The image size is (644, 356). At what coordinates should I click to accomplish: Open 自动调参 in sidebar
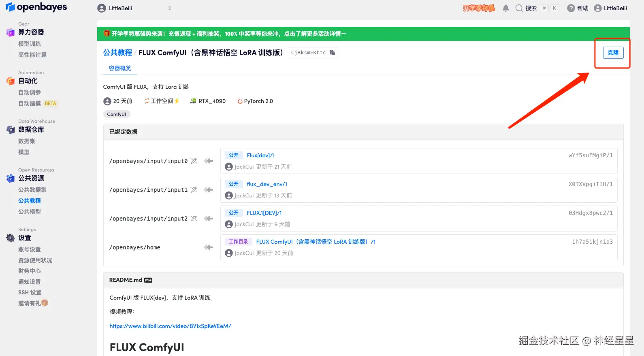point(30,92)
